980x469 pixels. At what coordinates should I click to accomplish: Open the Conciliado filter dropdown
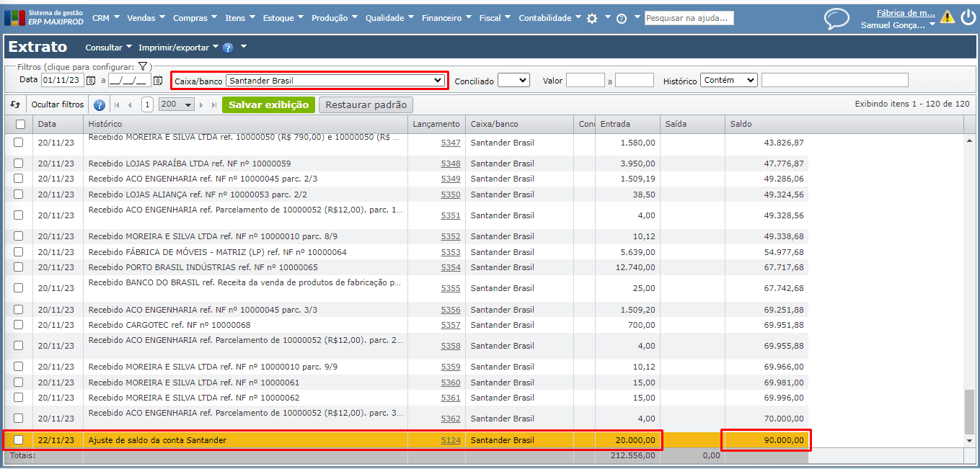[513, 81]
